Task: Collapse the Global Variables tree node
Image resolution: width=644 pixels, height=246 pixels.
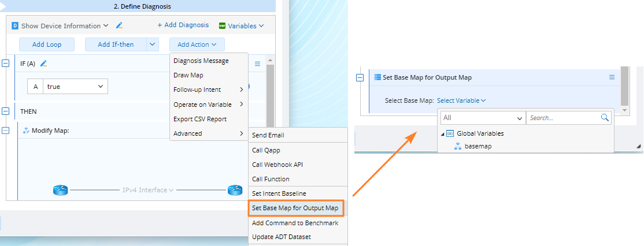Action: (442, 133)
